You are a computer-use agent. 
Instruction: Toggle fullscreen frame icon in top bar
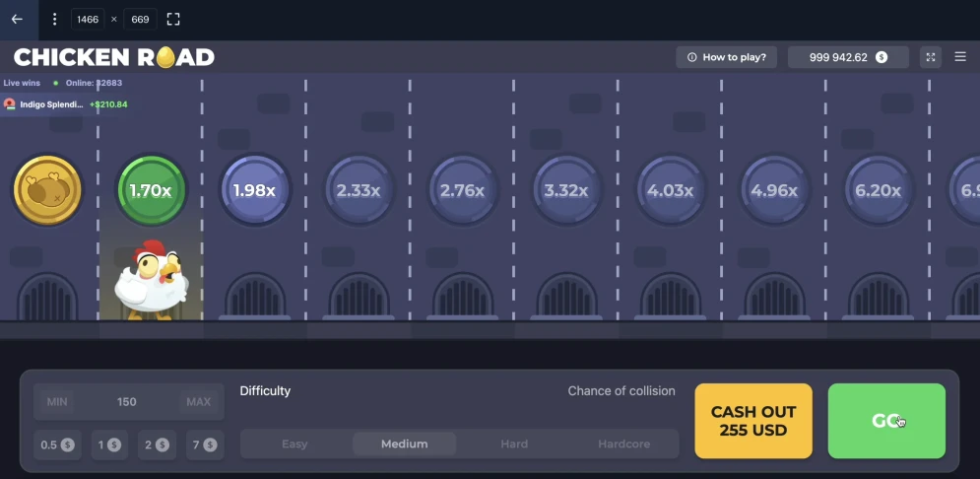(x=173, y=19)
